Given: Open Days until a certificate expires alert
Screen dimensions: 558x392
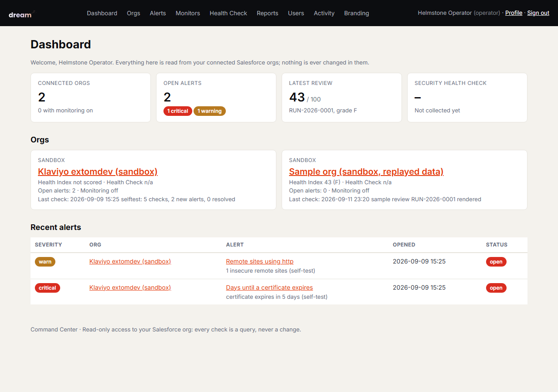Looking at the screenshot, I should (269, 287).
